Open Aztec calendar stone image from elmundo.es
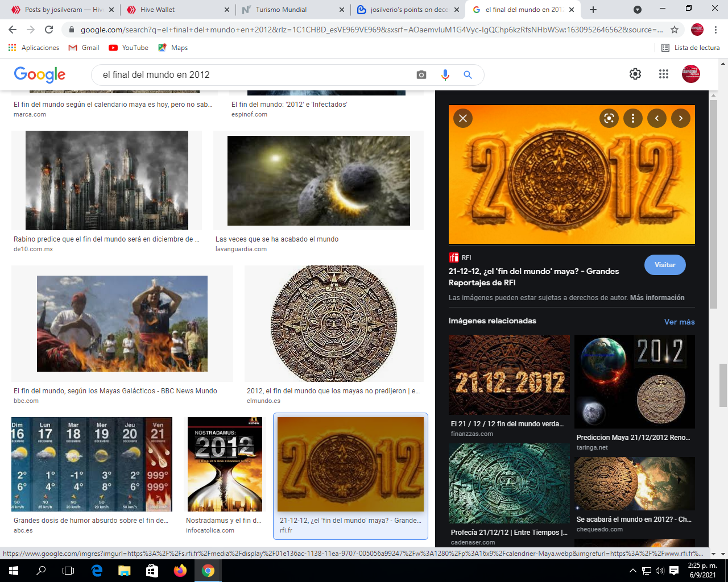728x582 pixels. [334, 323]
